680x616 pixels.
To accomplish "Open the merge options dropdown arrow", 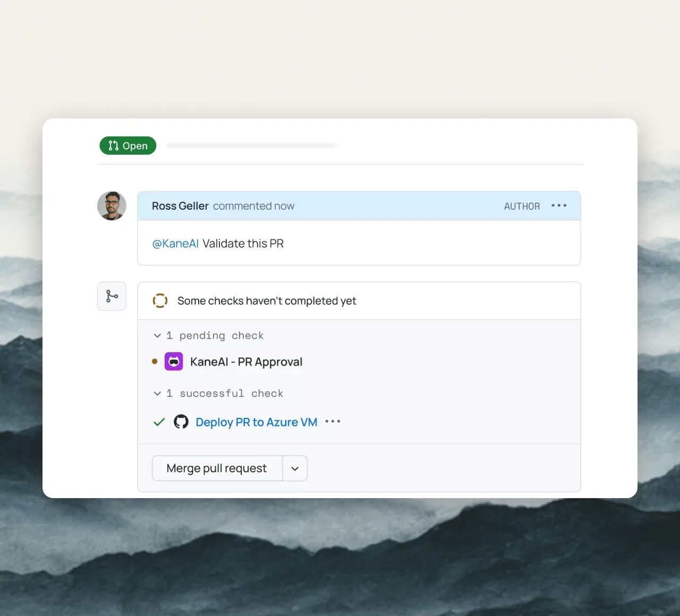I will click(x=295, y=468).
